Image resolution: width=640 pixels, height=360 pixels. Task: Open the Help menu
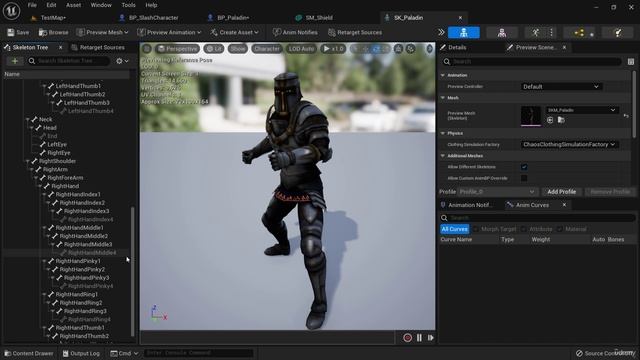coord(151,5)
